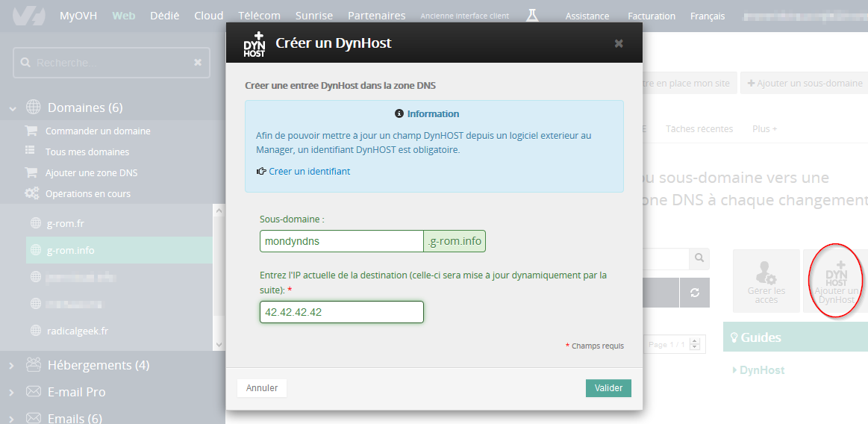The image size is (868, 424).
Task: Click the page number stepper
Action: [696, 344]
